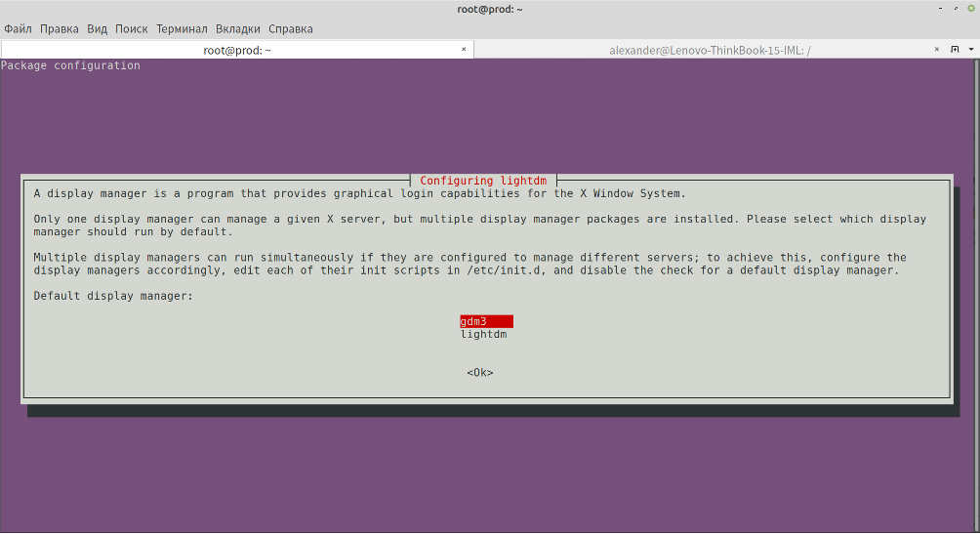Close the terminal window with green button
Screen dimensions: 980x534
pos(971,9)
